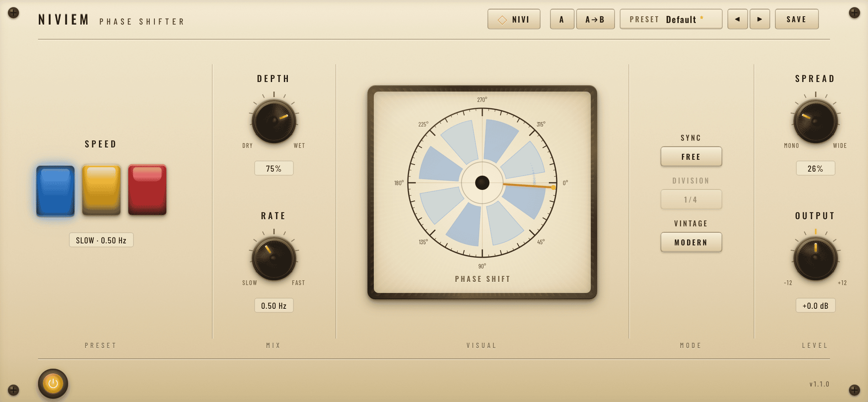Click the +0.0 dB output value field

click(x=816, y=305)
